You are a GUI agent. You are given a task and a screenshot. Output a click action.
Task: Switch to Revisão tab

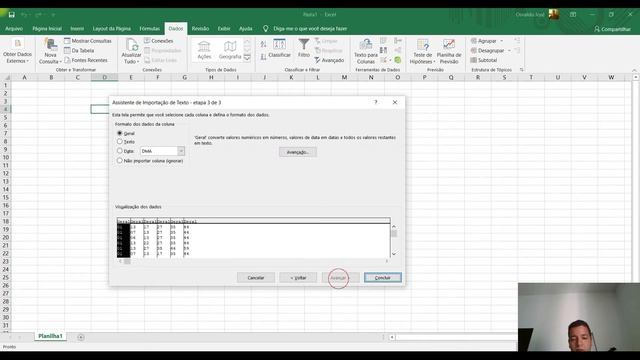tap(200, 29)
